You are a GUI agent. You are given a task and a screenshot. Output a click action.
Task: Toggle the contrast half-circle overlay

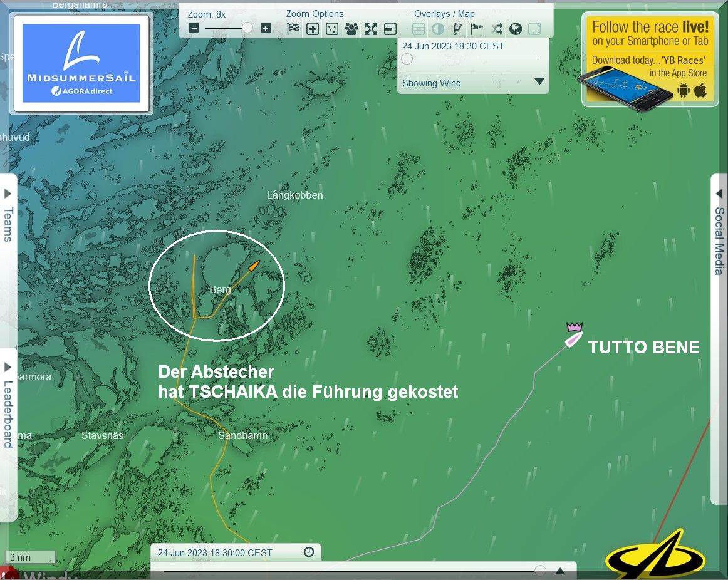point(437,29)
